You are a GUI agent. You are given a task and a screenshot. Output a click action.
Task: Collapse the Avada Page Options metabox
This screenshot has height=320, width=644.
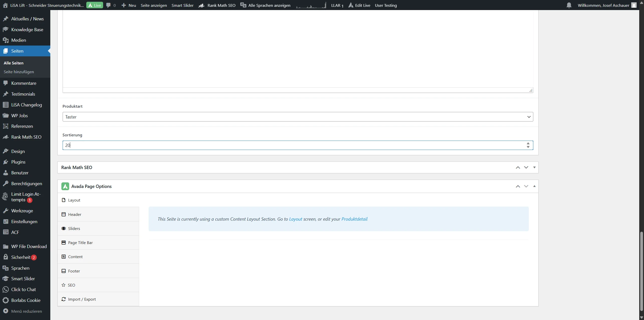(534, 186)
